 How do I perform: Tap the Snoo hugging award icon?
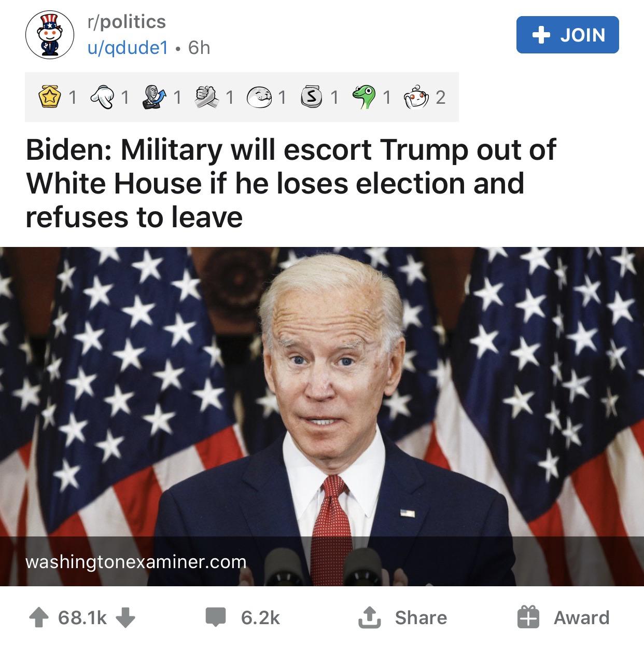click(417, 97)
